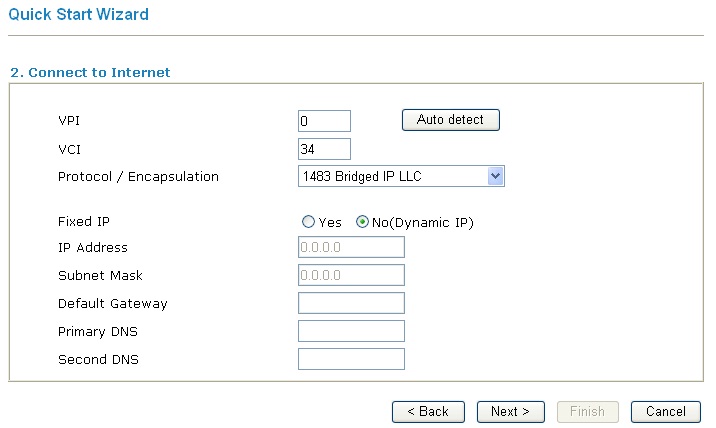The width and height of the screenshot is (716, 428).
Task: Go back with the < Back button
Action: pyautogui.click(x=428, y=412)
